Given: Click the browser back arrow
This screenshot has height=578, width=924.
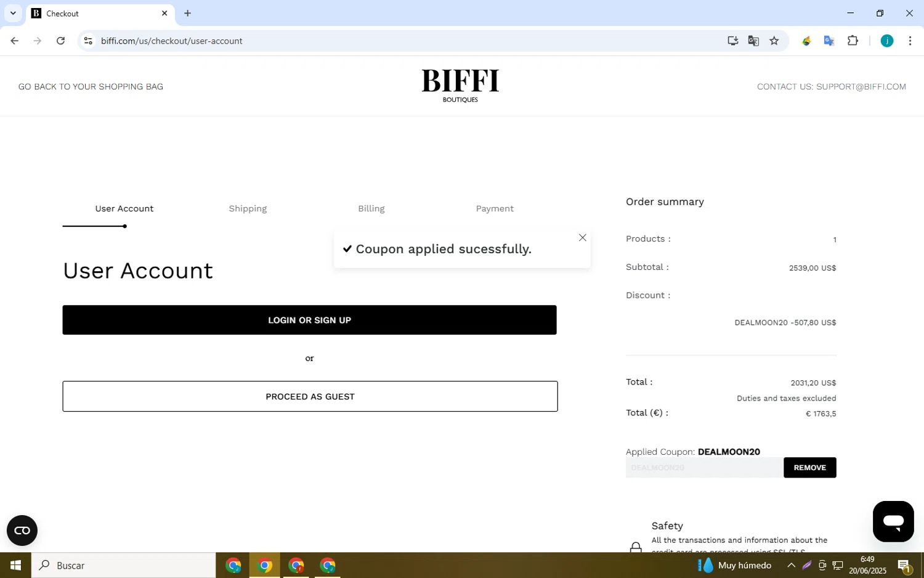Looking at the screenshot, I should 14,41.
